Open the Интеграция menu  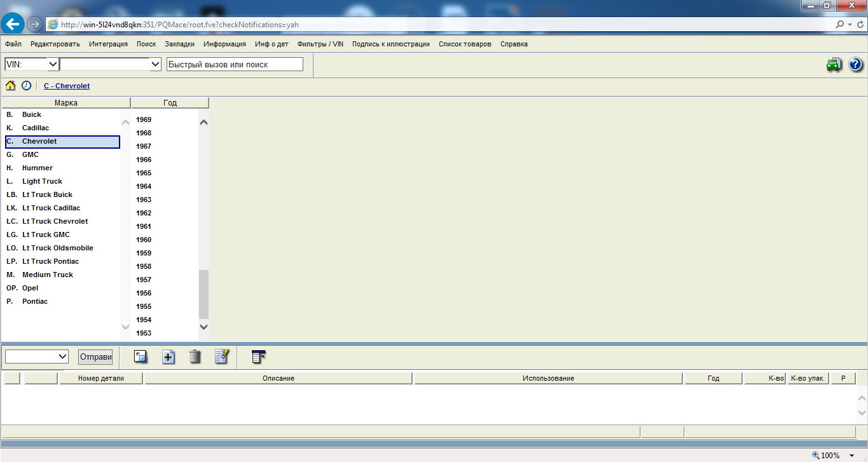108,44
